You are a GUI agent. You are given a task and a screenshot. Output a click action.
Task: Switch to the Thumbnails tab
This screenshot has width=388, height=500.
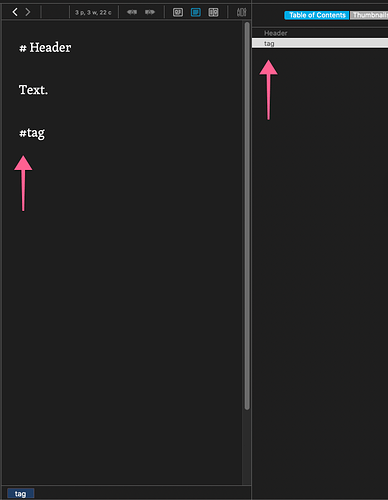369,15
